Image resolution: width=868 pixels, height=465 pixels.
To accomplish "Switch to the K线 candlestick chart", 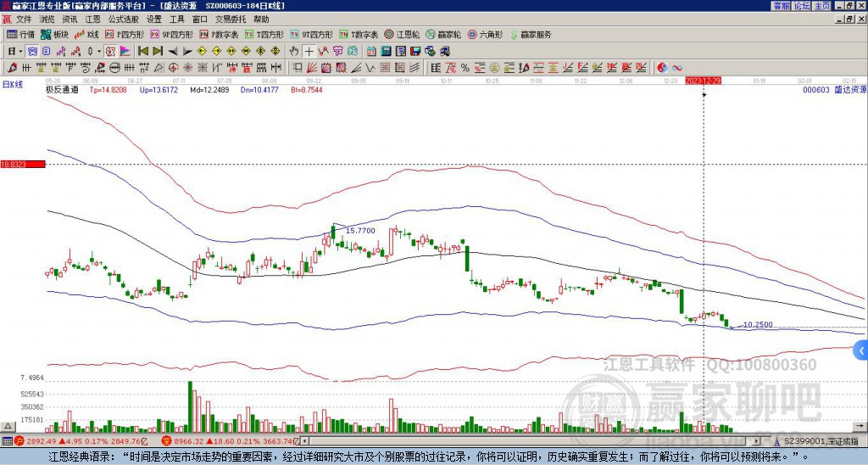I will click(86, 34).
